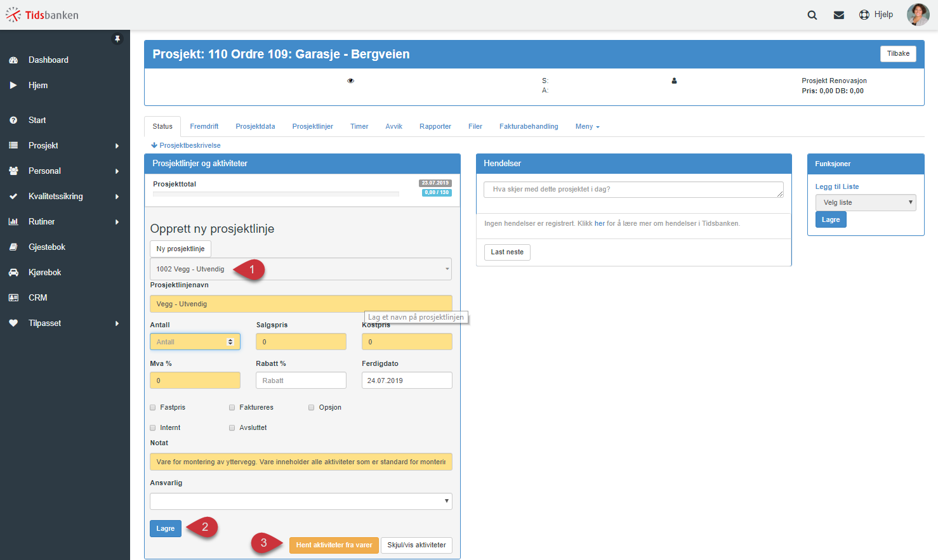Save the project line with Lagre
Image resolution: width=938 pixels, height=560 pixels.
[166, 528]
